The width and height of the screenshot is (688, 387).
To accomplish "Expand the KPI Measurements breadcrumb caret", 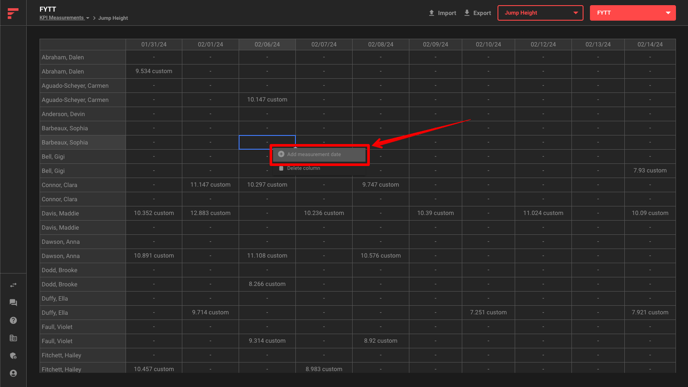I will pos(88,18).
